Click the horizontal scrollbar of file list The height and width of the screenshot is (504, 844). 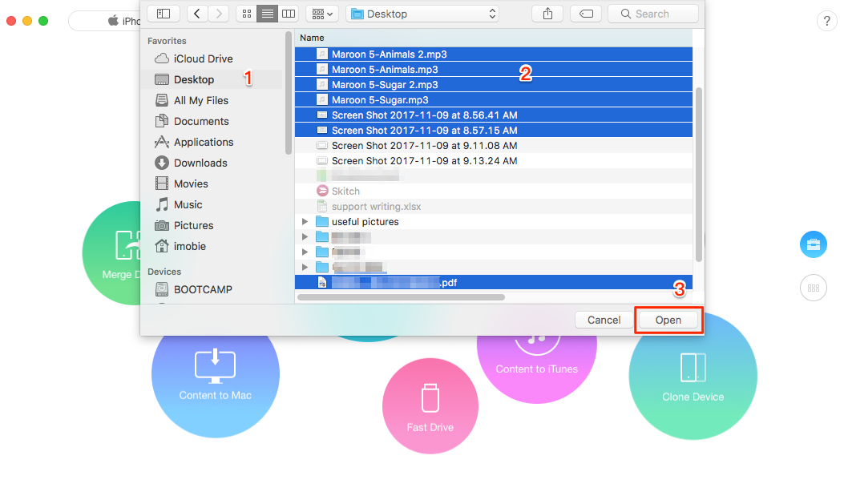tap(401, 297)
